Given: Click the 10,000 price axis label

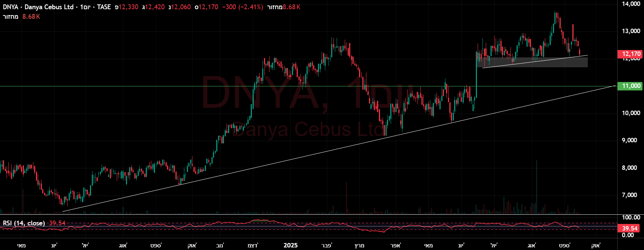Looking at the screenshot, I should click(631, 113).
